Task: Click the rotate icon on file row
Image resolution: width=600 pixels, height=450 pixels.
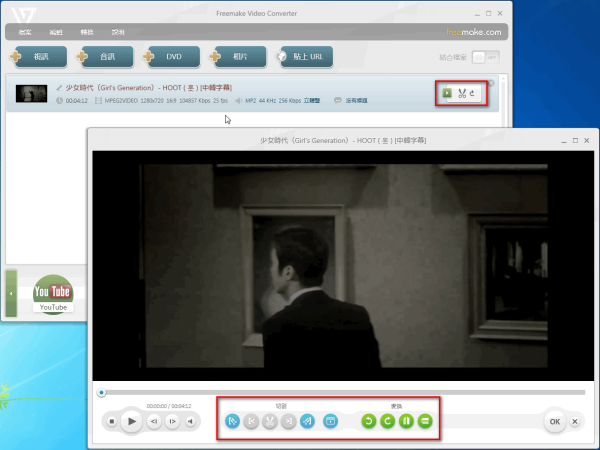Action: [473, 93]
